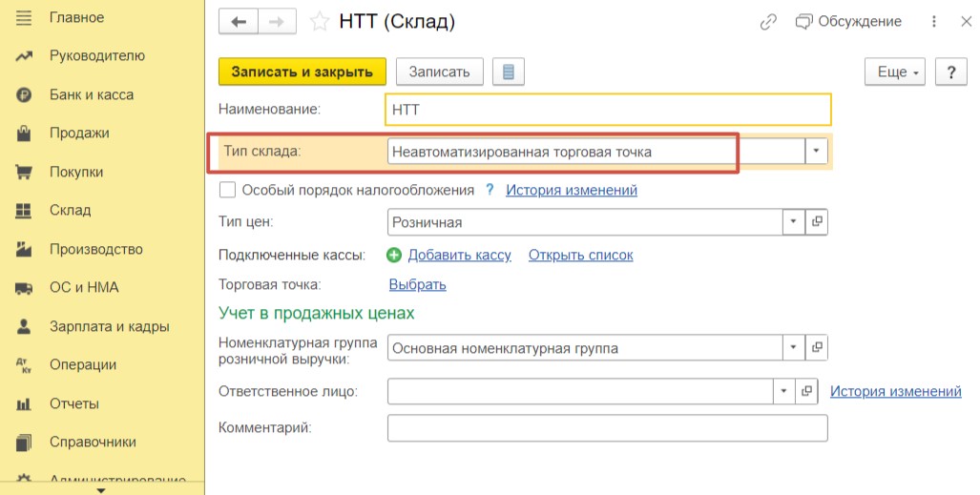Click the back arrow navigation button
The image size is (980, 495).
point(239,22)
